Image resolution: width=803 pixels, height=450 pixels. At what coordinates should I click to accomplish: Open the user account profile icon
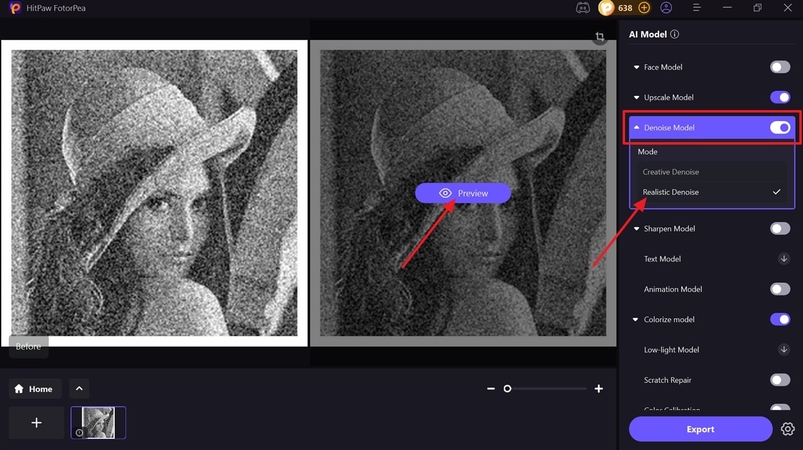pyautogui.click(x=666, y=8)
